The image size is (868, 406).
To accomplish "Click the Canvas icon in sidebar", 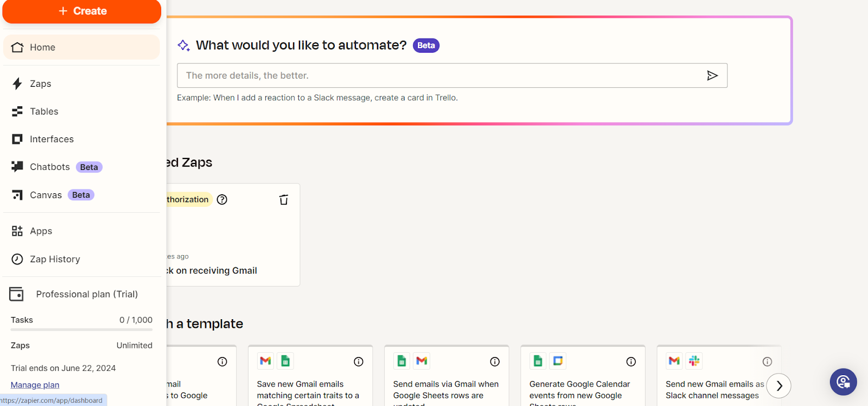I will (x=17, y=195).
